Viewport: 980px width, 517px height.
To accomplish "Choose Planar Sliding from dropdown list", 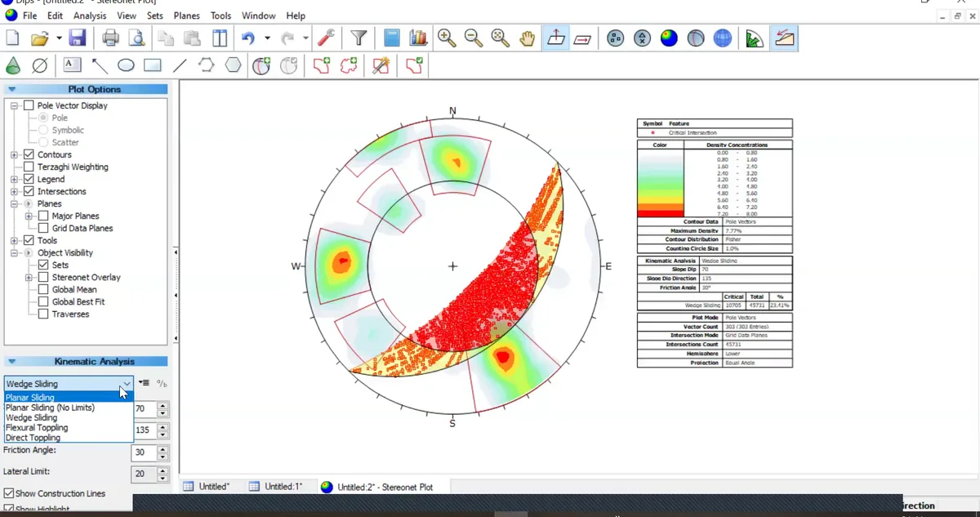I will tap(69, 398).
